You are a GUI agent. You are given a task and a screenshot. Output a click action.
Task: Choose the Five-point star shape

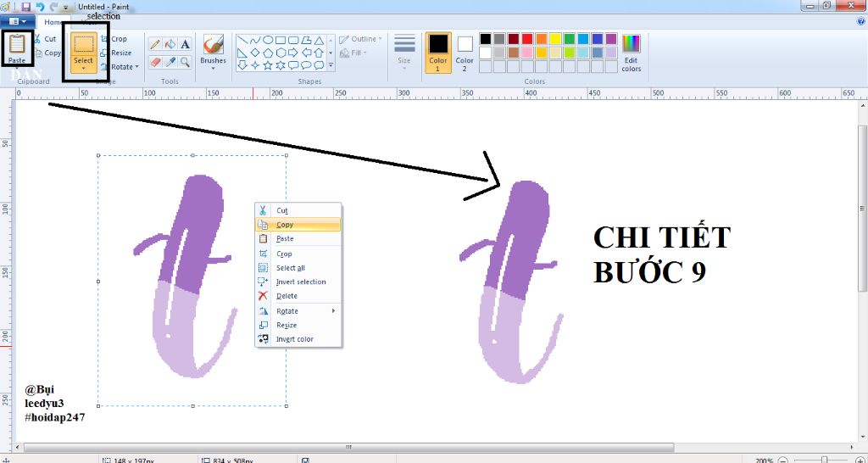point(267,65)
